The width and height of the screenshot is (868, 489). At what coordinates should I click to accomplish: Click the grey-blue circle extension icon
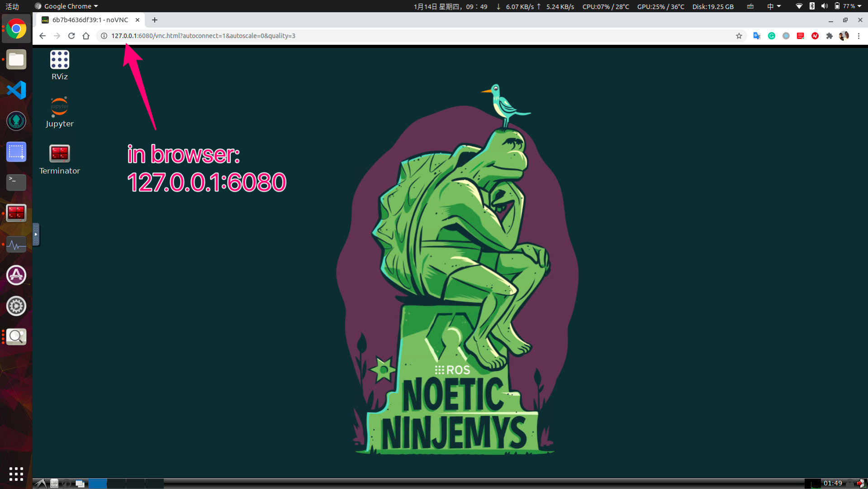pyautogui.click(x=786, y=36)
